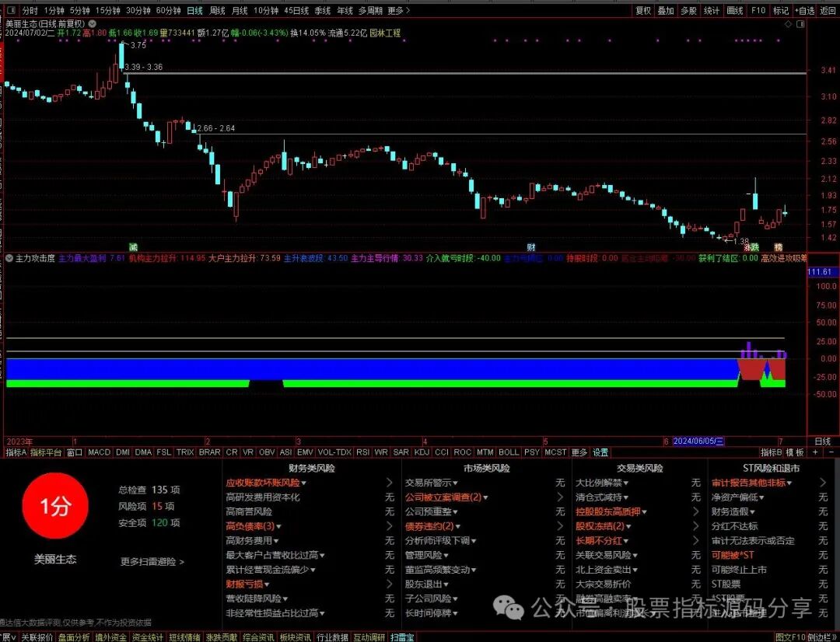Click the 叠加 toolbar button
This screenshot has width=840, height=642.
click(x=666, y=10)
